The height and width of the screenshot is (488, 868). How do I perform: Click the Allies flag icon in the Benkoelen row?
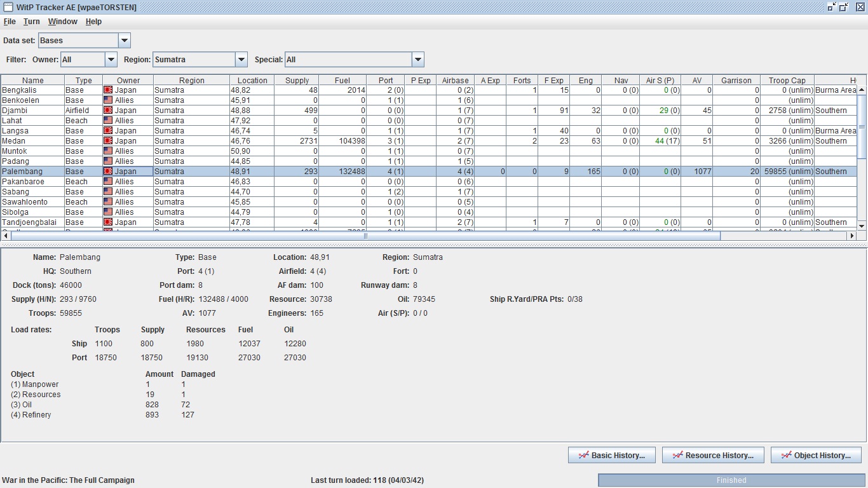click(108, 100)
